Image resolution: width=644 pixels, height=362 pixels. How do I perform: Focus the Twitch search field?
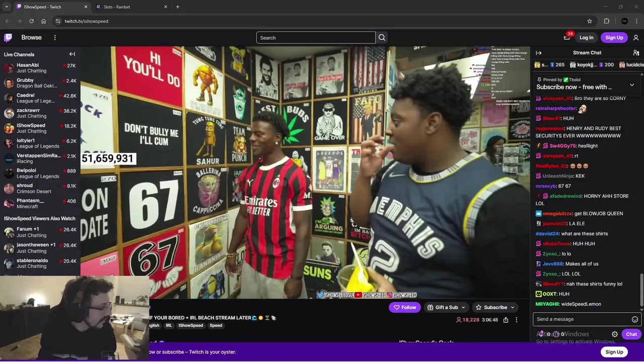coord(316,38)
